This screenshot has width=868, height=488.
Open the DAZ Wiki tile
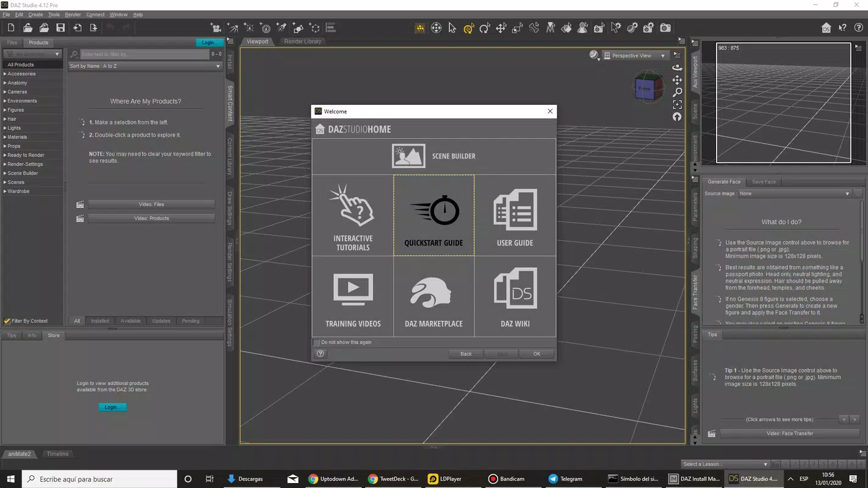tap(515, 296)
